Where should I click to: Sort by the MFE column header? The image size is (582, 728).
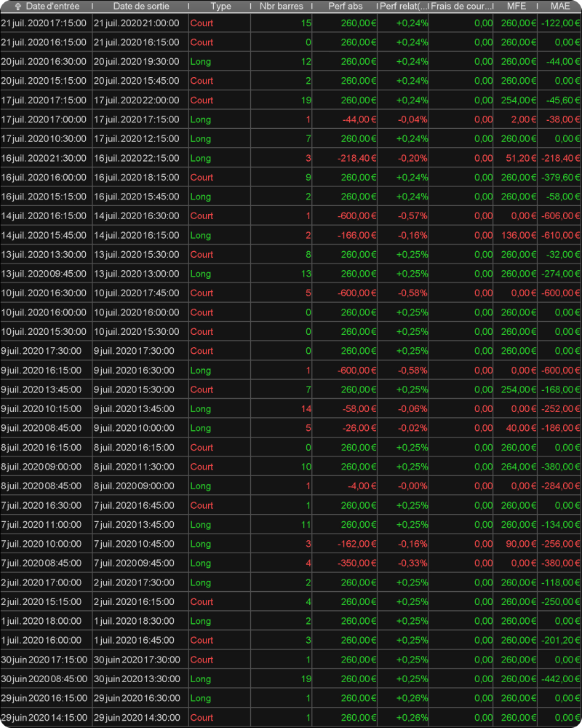(x=516, y=6)
